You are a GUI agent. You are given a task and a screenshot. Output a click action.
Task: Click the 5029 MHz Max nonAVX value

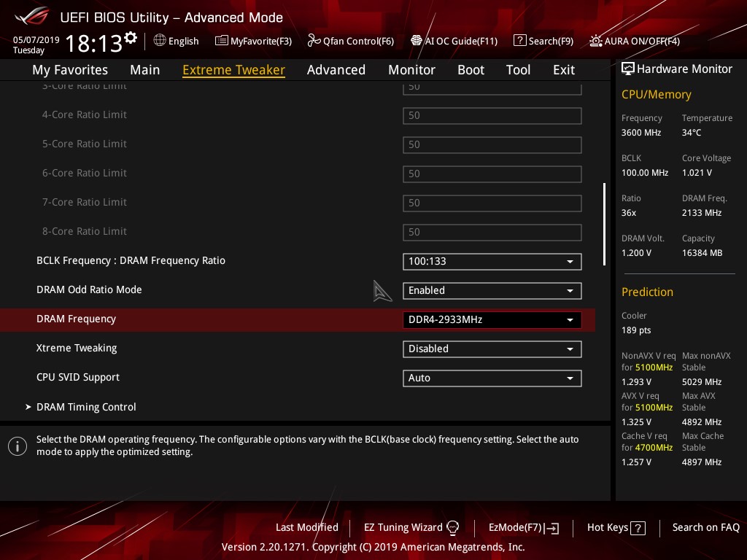[702, 382]
